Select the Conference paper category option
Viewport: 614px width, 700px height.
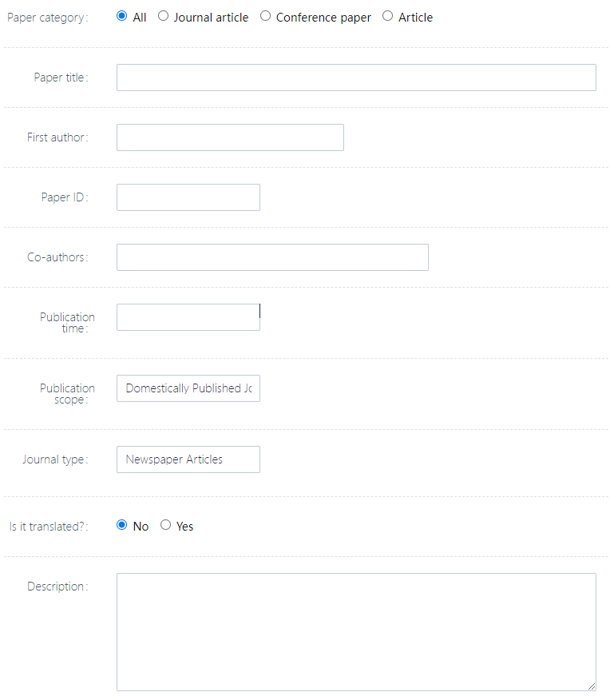pos(266,17)
